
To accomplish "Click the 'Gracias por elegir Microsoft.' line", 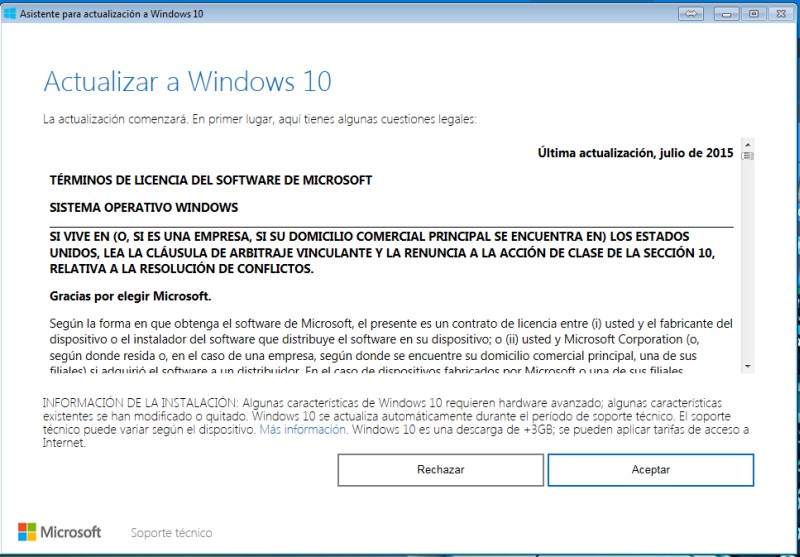I will click(x=130, y=296).
